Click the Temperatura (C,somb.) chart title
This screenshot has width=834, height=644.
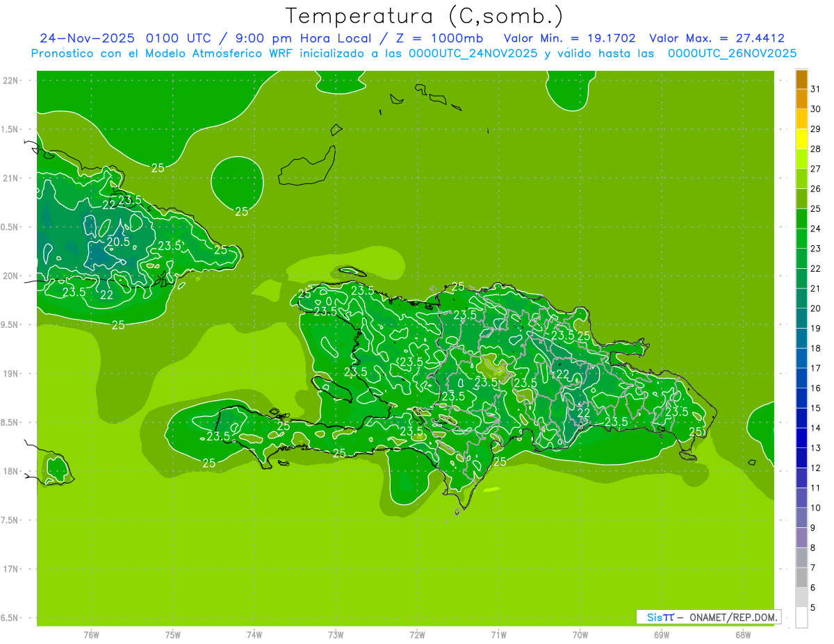click(424, 15)
